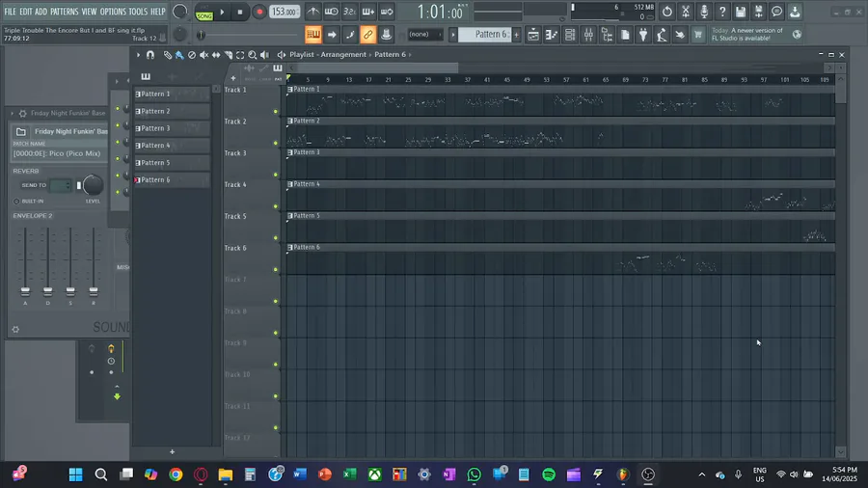This screenshot has width=868, height=488.
Task: Open the Pattern 6 selector dropdown
Action: click(x=485, y=35)
